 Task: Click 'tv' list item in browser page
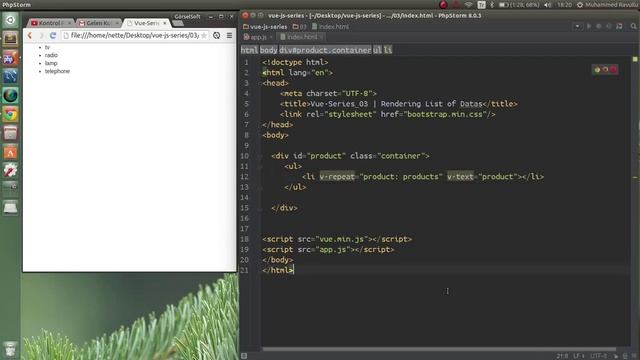47,47
